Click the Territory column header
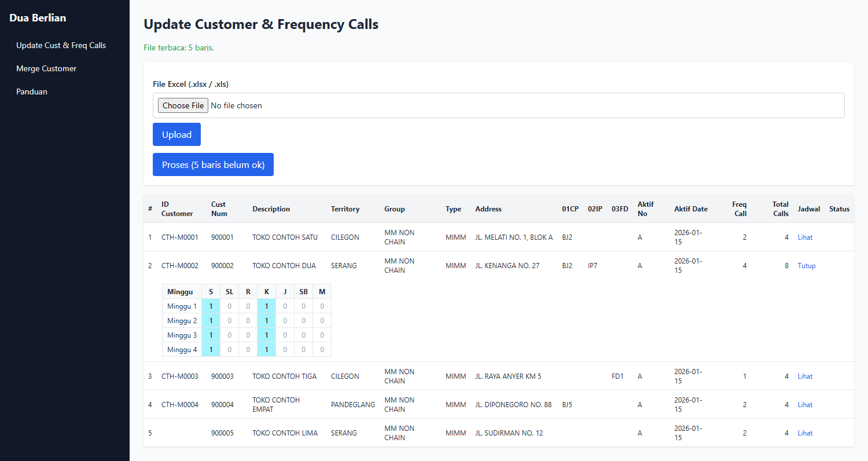Screen dimensions: 868x461 345,208
